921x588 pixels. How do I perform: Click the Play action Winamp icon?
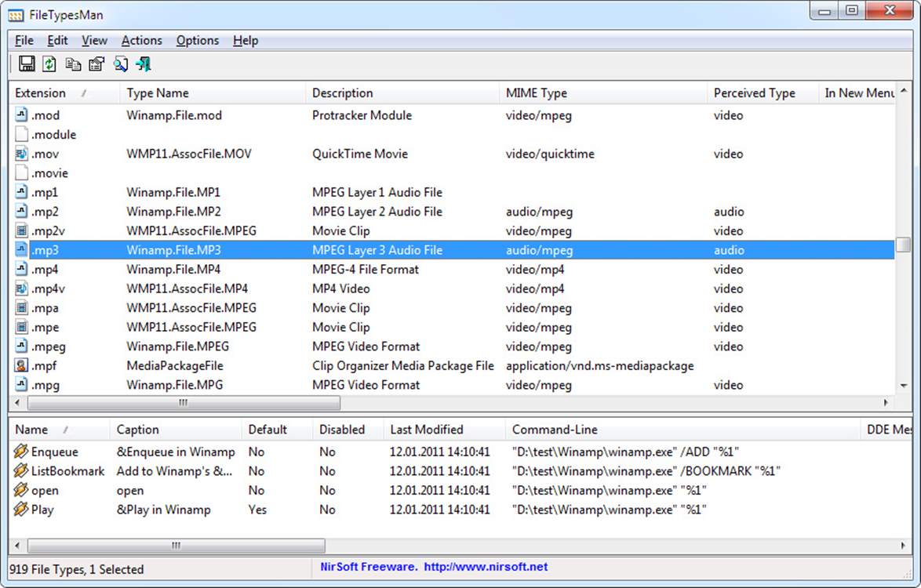[x=20, y=509]
